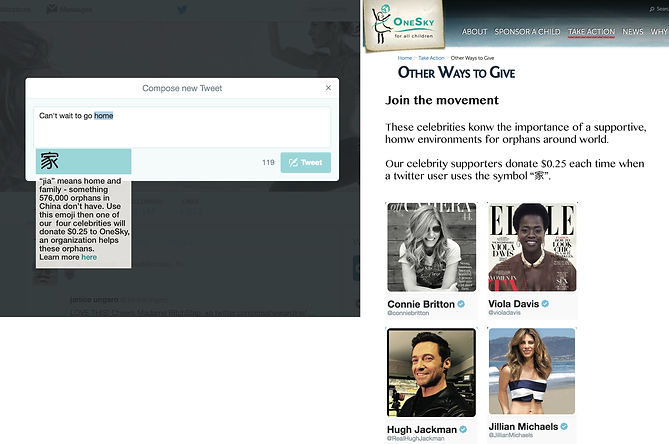The height and width of the screenshot is (444, 669).
Task: Click 'Other Ways to Give' breadcrumb text
Action: [x=472, y=58]
